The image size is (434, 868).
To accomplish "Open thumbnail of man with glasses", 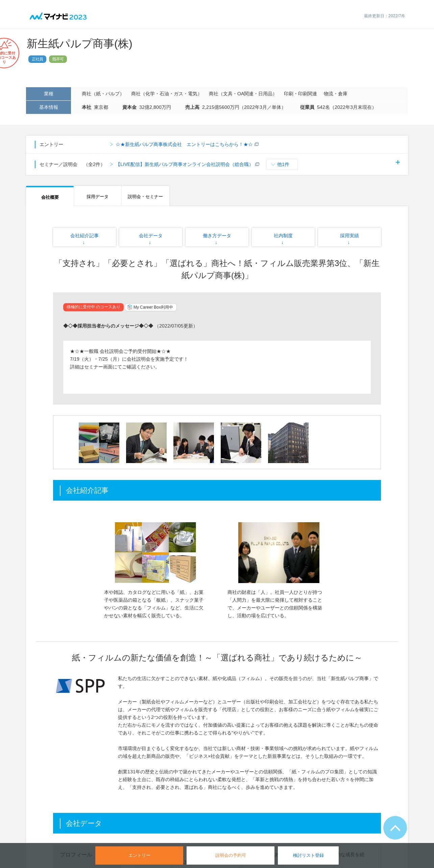I will point(146,442).
